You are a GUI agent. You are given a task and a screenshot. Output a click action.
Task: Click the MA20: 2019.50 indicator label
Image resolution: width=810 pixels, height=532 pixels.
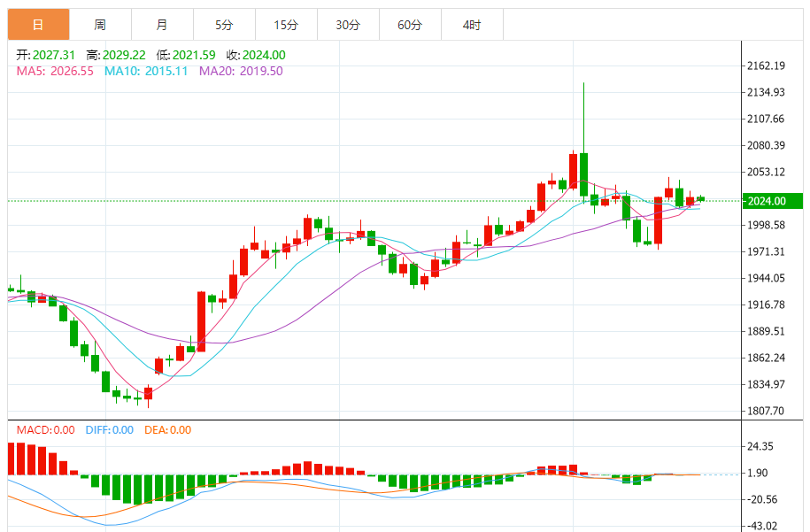click(x=242, y=71)
